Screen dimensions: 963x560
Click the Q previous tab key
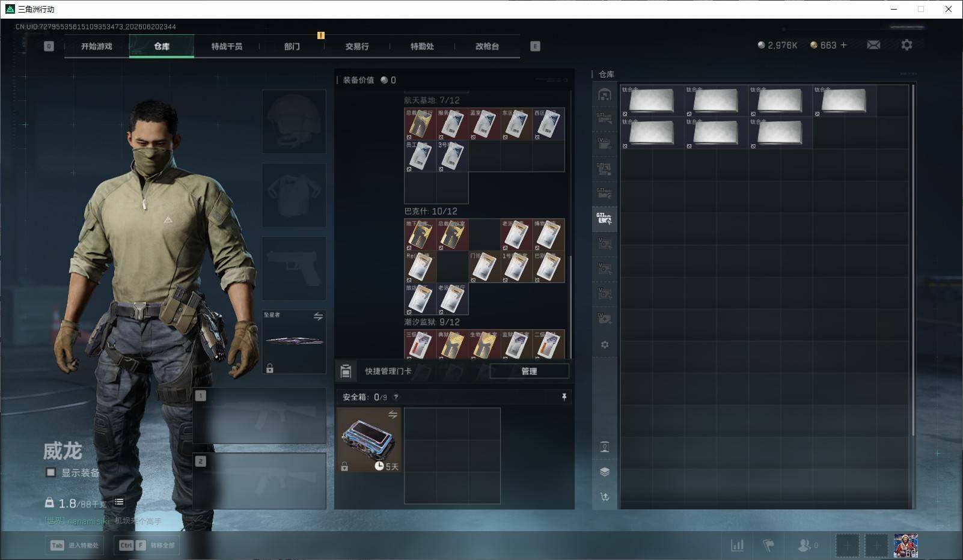point(49,46)
